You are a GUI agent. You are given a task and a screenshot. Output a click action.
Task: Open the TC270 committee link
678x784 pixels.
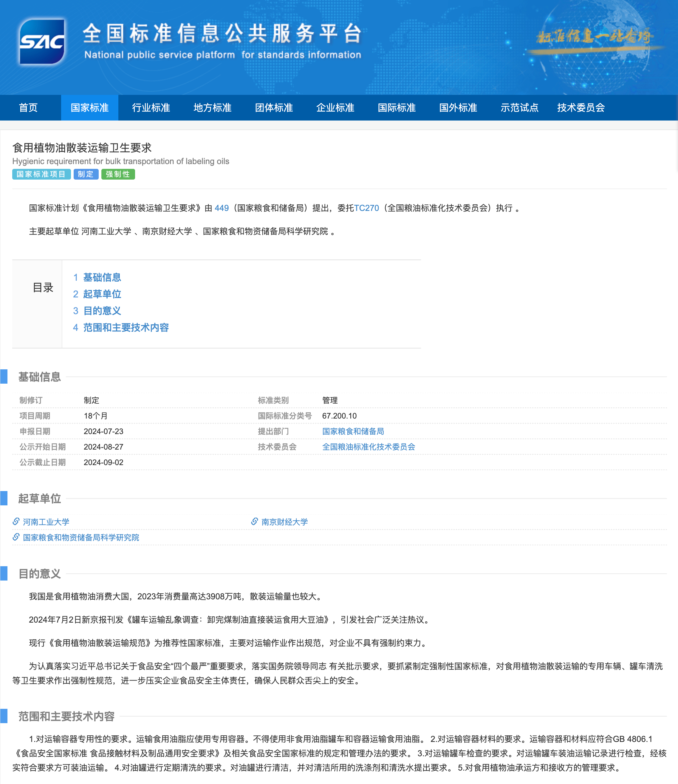click(x=366, y=208)
